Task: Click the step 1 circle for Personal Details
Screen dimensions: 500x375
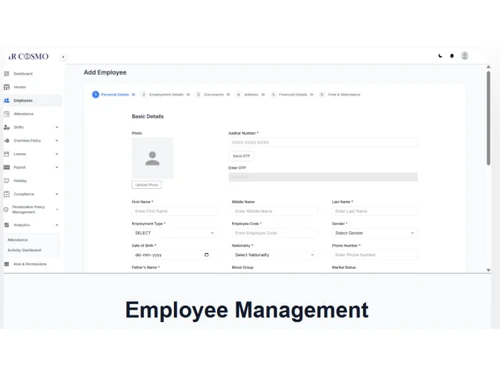Action: (96, 95)
